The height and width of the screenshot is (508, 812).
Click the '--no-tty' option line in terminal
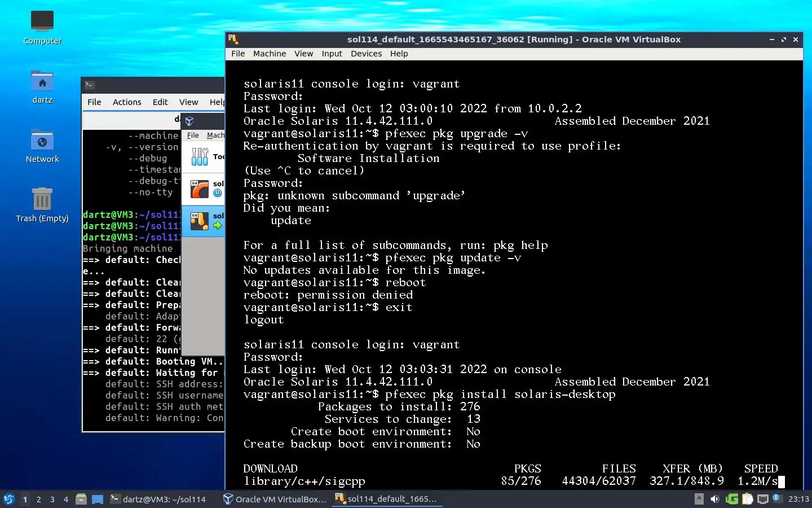[x=150, y=192]
